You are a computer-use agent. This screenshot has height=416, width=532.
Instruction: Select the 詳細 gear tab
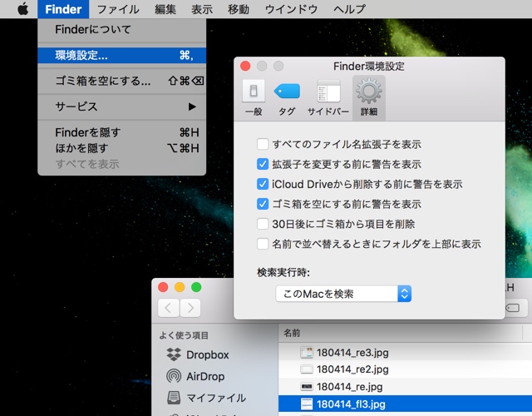[369, 98]
